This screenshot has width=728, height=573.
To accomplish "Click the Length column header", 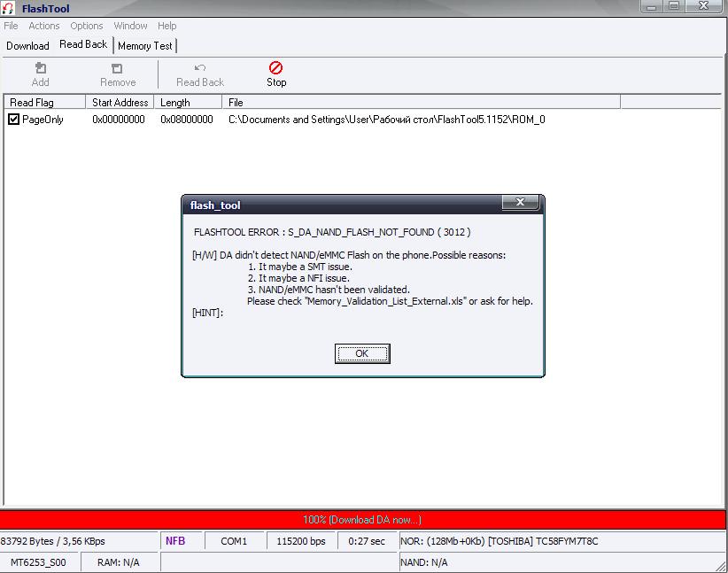I will click(x=175, y=103).
